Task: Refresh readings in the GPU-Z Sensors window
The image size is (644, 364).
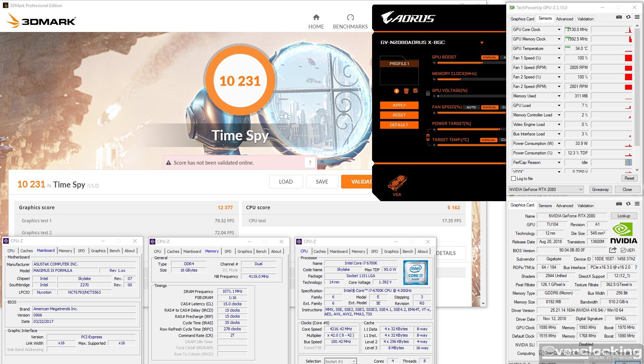Action: coord(628,17)
